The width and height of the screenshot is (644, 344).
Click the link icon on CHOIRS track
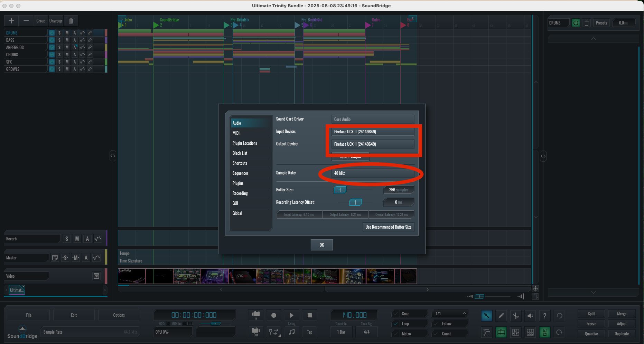coord(90,55)
